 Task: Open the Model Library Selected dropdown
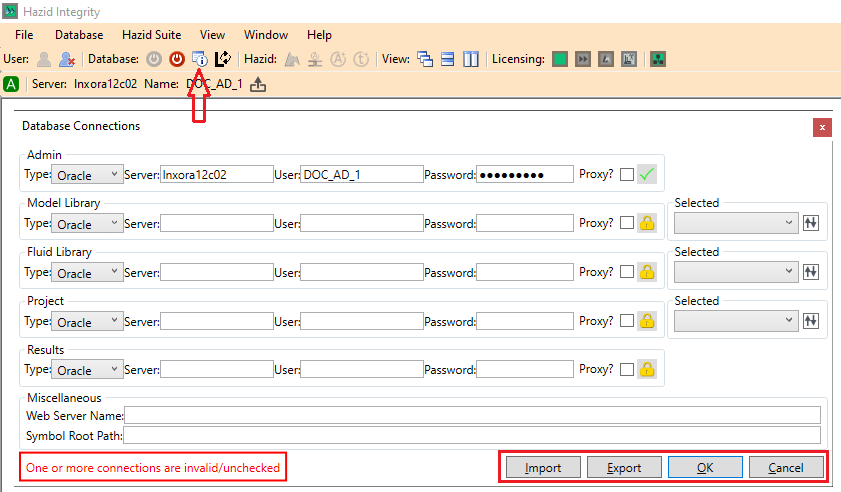pos(736,223)
